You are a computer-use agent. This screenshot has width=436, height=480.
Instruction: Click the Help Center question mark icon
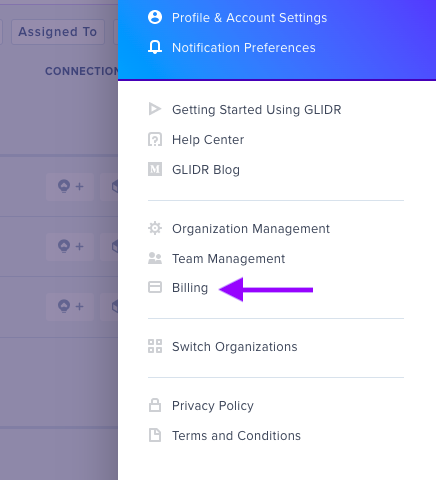[x=155, y=139]
